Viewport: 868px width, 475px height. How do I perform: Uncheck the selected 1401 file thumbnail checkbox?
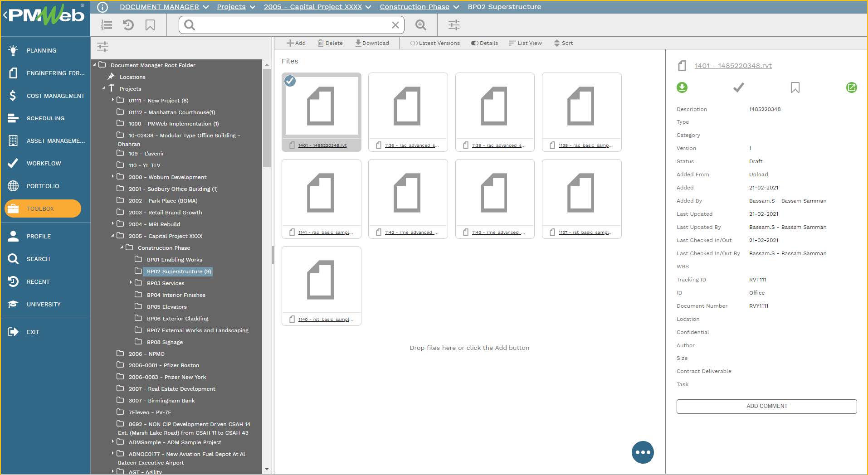point(290,81)
